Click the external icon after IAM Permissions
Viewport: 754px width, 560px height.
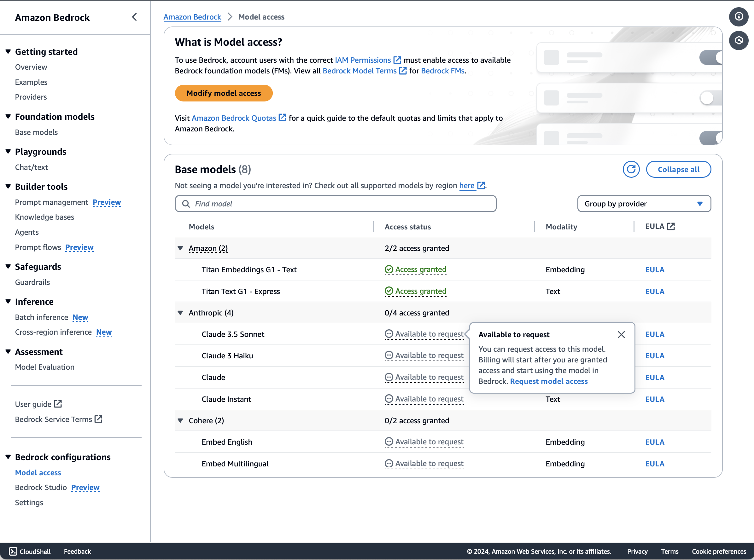pyautogui.click(x=397, y=60)
